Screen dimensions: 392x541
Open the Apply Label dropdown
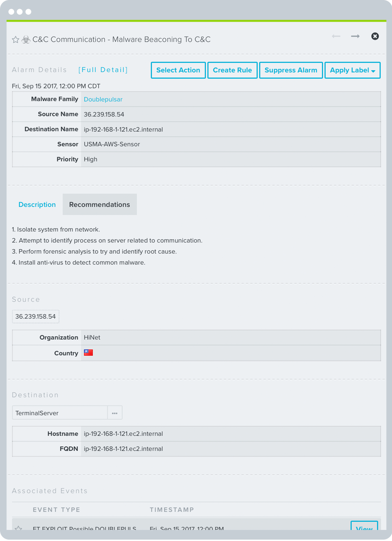352,70
